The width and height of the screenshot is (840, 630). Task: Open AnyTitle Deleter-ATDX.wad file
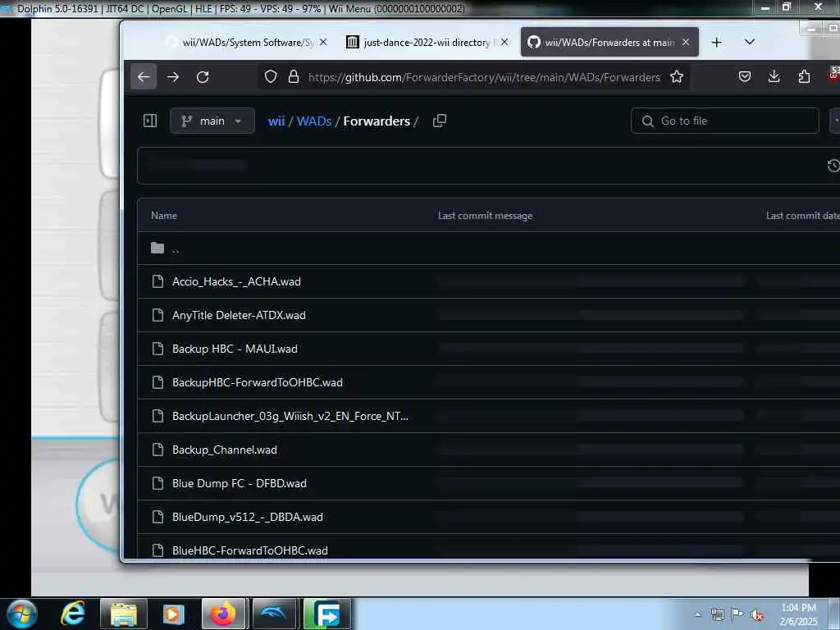click(x=239, y=316)
